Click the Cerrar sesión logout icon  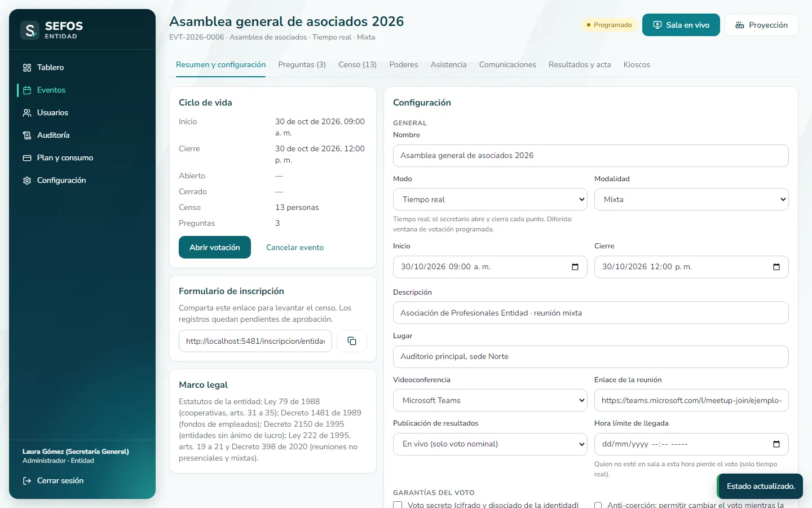(27, 481)
